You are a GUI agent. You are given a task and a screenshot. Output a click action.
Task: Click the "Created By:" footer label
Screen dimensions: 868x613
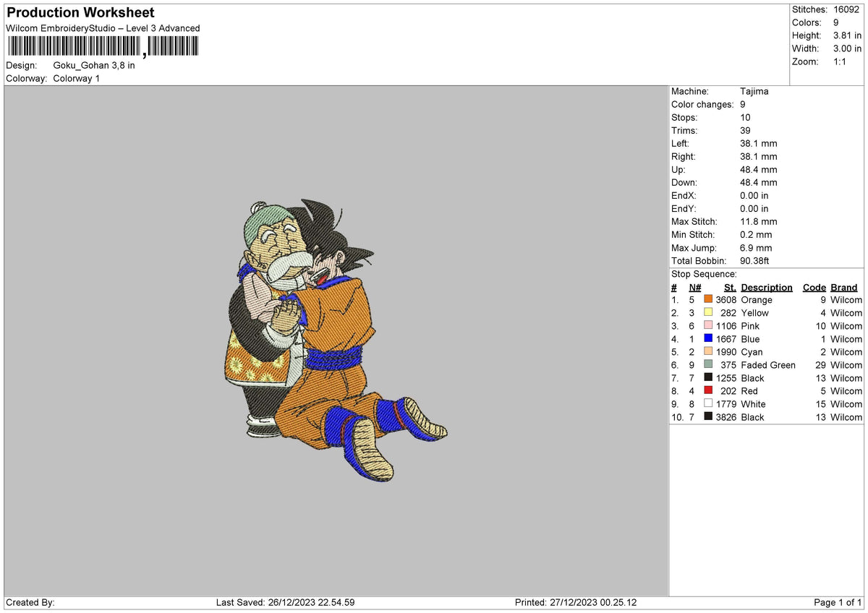[x=30, y=602]
